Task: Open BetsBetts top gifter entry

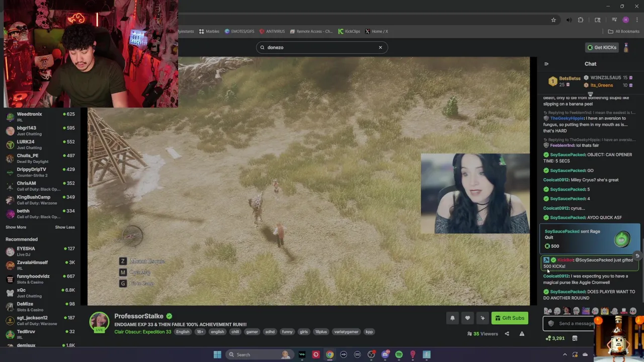Action: point(565,81)
